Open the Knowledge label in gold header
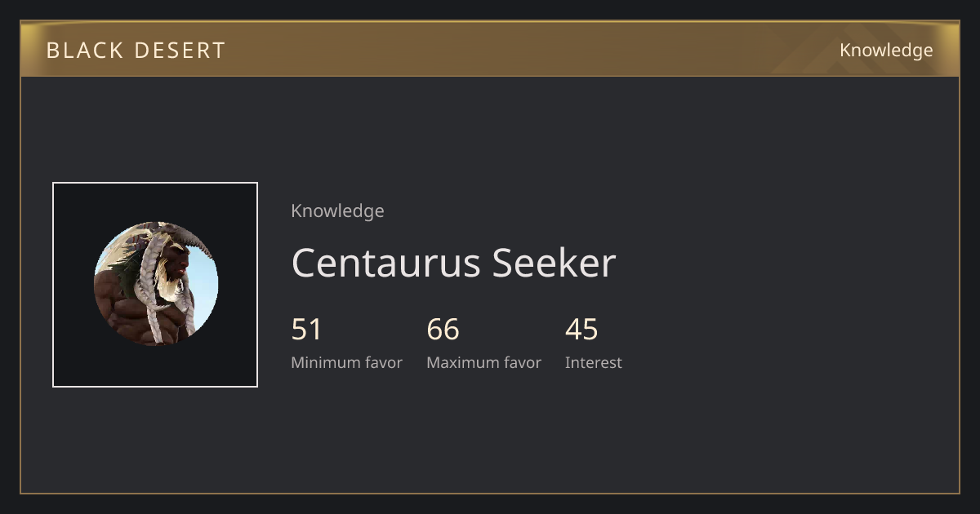 click(x=886, y=50)
